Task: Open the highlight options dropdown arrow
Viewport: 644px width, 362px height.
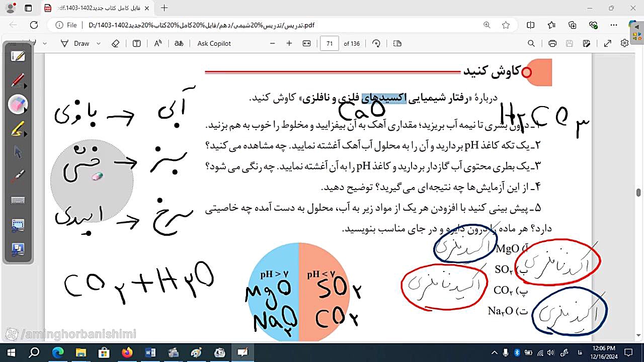Action: click(45, 44)
